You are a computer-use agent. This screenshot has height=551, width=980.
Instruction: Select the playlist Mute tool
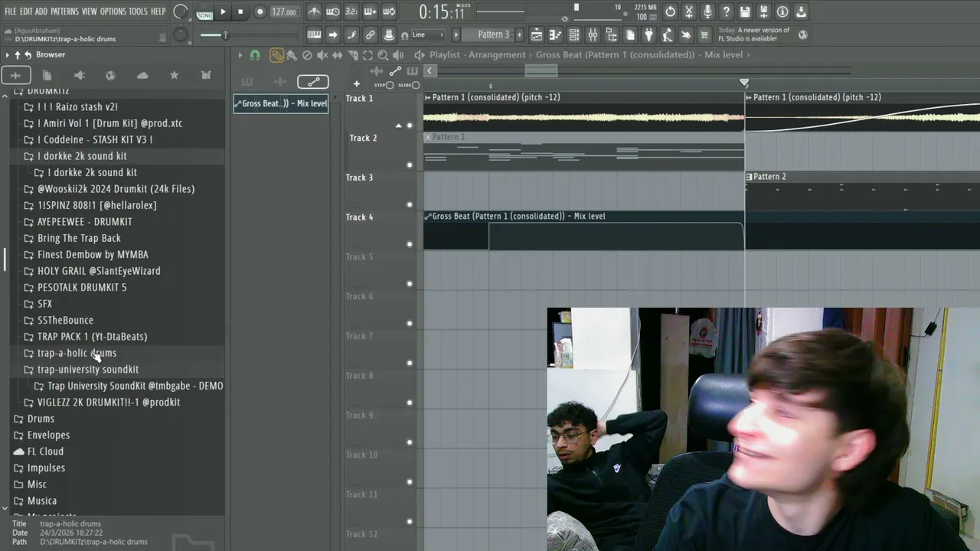pos(322,55)
